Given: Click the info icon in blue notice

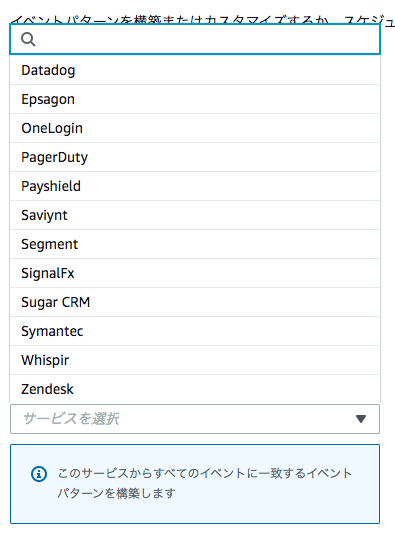Looking at the screenshot, I should pyautogui.click(x=39, y=474).
